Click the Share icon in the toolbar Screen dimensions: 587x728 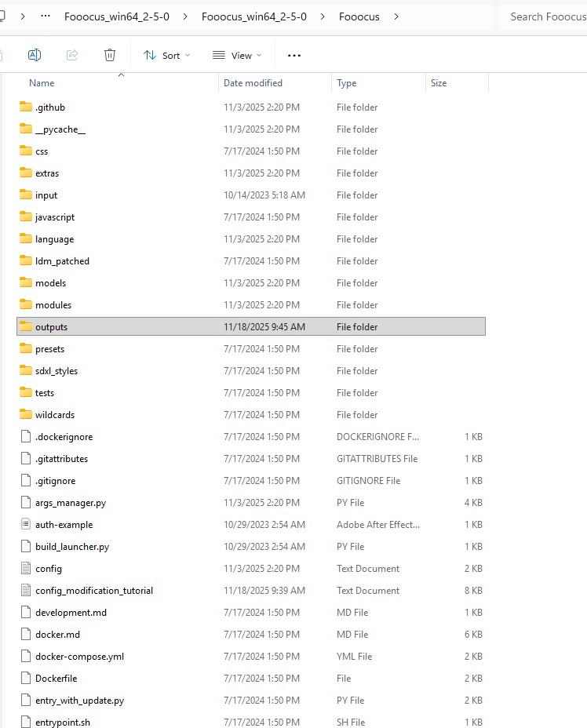point(72,55)
